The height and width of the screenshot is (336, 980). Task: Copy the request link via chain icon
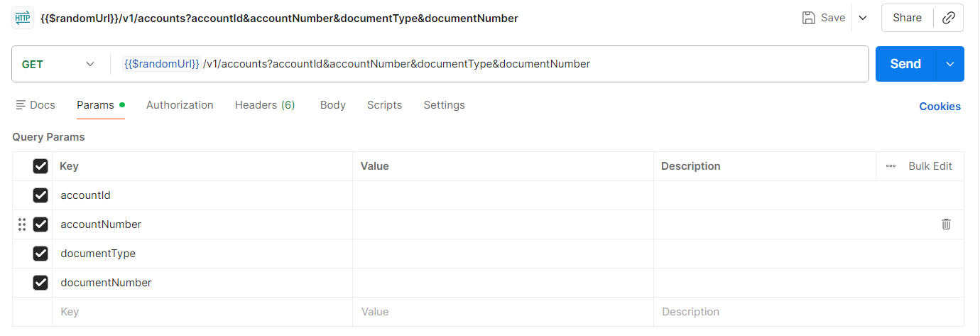[x=949, y=18]
